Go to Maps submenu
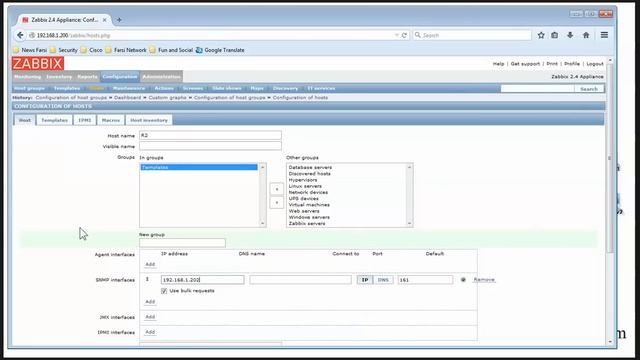 257,89
